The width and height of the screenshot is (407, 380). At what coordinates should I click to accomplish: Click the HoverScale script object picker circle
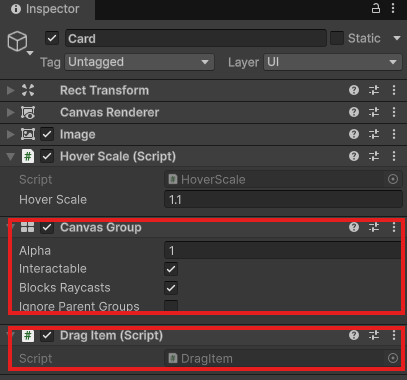pyautogui.click(x=393, y=179)
